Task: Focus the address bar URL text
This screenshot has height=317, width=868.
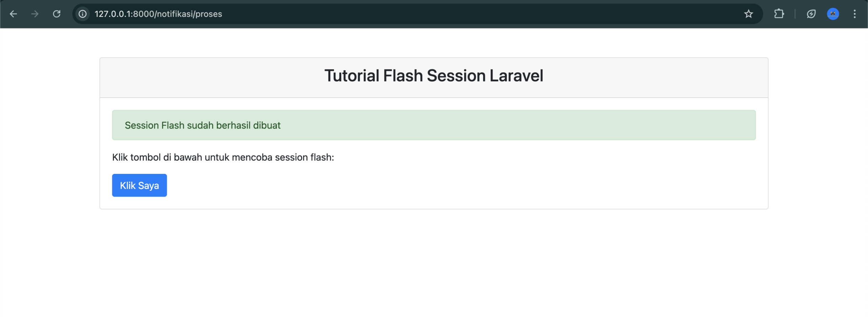Action: [x=158, y=14]
